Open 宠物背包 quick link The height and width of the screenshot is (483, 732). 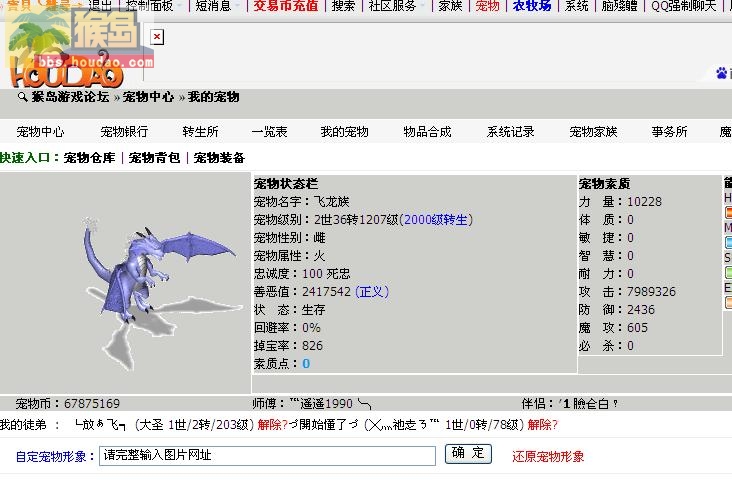tap(154, 158)
